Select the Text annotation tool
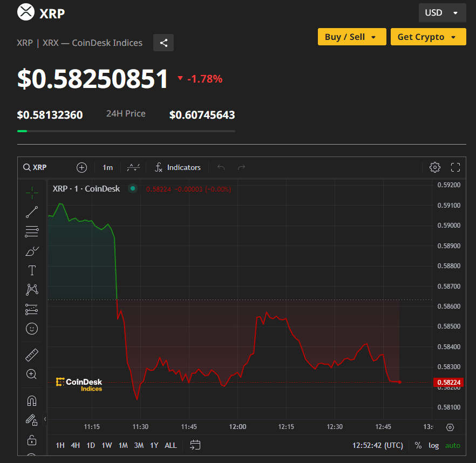The width and height of the screenshot is (476, 463). tap(32, 270)
